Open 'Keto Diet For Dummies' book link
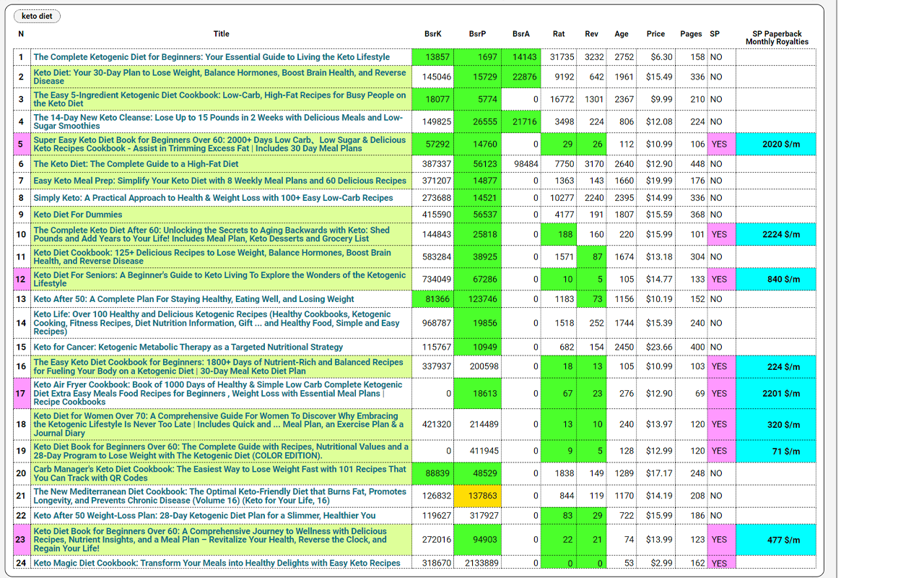The width and height of the screenshot is (924, 578). [78, 215]
